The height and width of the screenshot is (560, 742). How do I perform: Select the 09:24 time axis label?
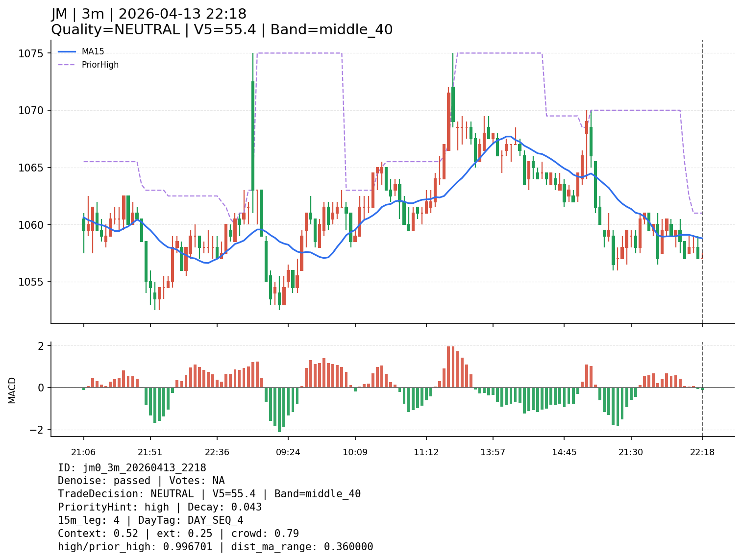[288, 452]
